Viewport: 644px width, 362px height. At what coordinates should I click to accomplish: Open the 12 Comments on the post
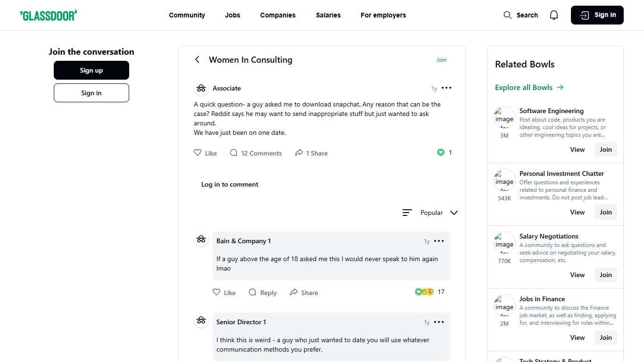[x=256, y=153]
